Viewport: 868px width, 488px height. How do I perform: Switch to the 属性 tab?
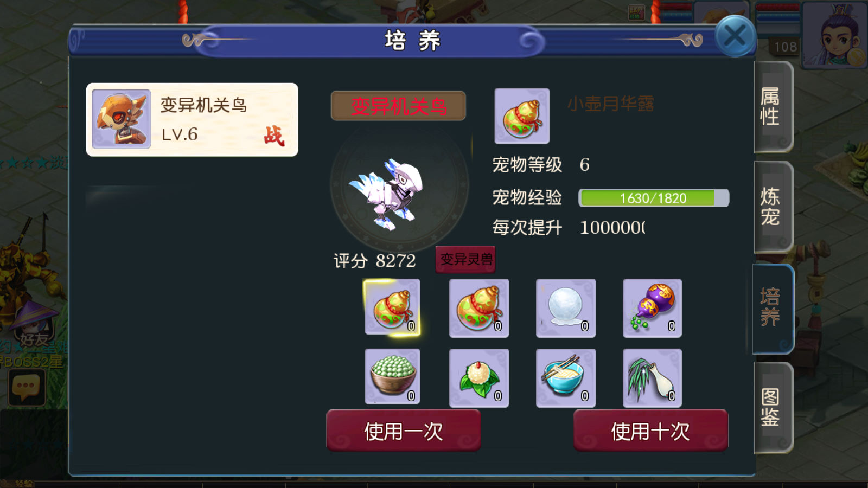773,107
